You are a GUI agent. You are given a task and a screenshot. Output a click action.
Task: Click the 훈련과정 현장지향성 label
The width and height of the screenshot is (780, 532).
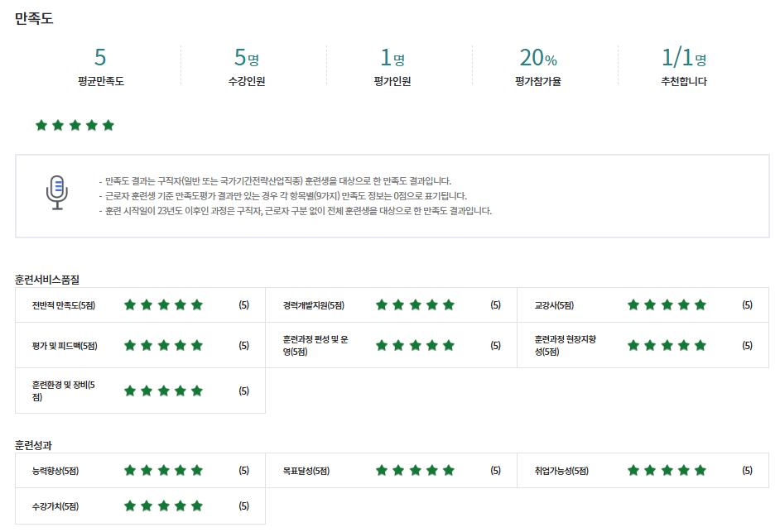click(x=566, y=345)
